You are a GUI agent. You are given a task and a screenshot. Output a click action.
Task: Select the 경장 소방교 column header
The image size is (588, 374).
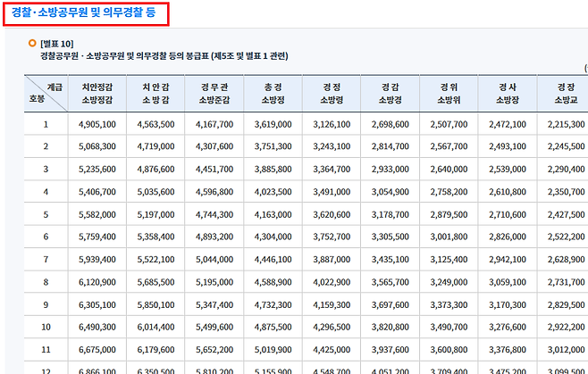coord(565,93)
